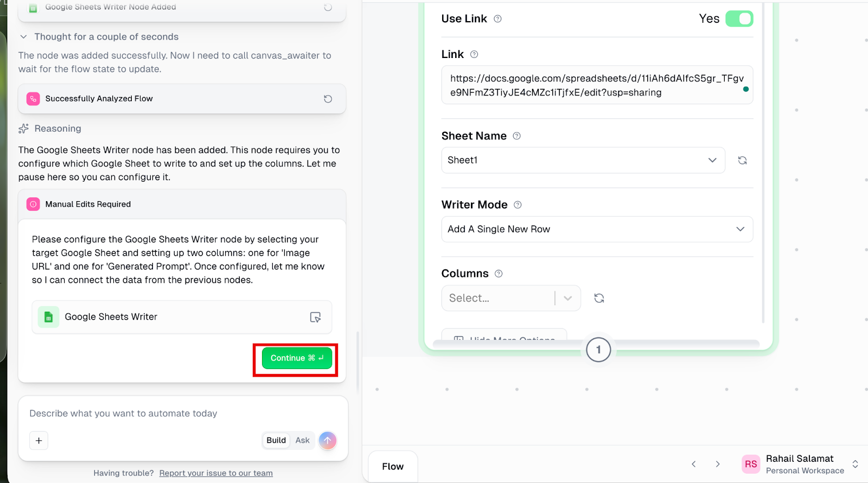Click the Manual Edits Required header

(x=182, y=204)
